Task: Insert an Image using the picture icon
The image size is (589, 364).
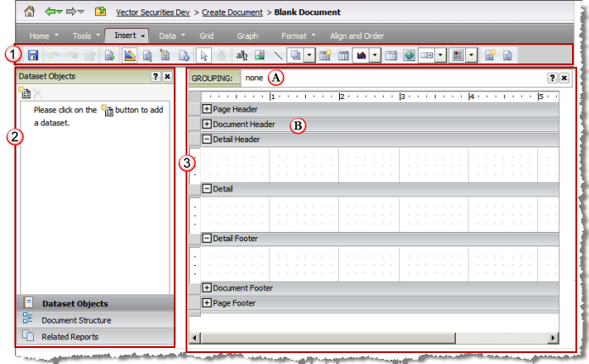Action: (259, 56)
